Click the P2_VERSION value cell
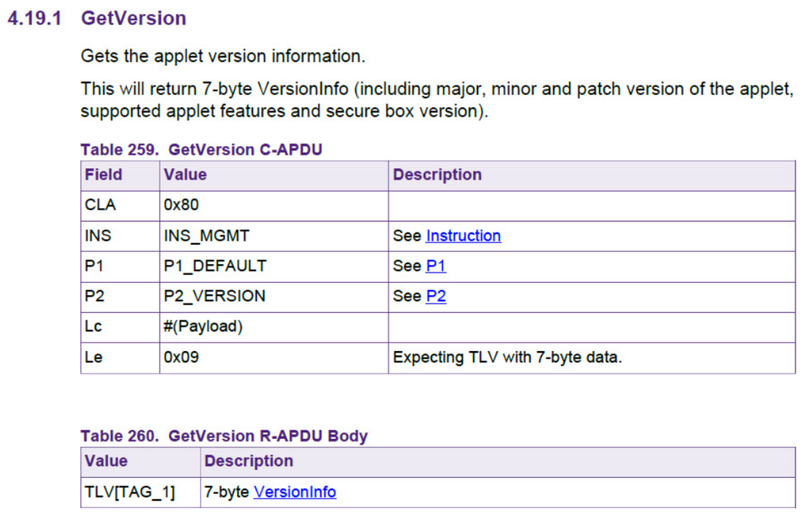The height and width of the screenshot is (521, 812). pyautogui.click(x=215, y=297)
